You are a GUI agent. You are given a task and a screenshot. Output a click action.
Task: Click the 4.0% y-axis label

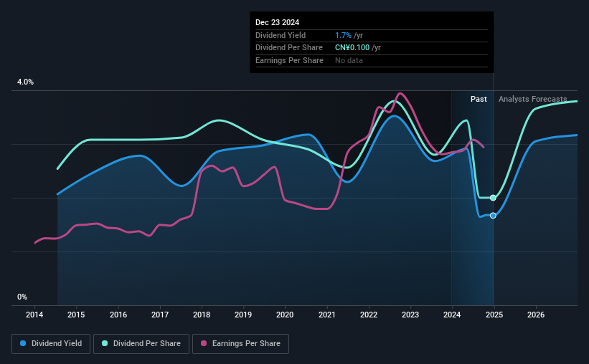pos(25,82)
